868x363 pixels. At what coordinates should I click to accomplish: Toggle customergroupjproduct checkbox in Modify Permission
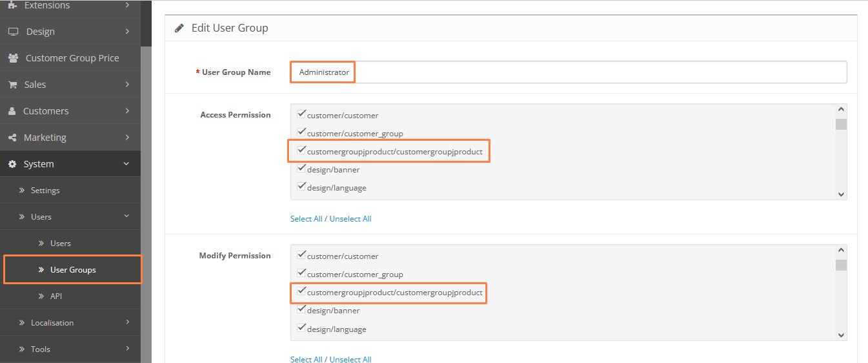301,291
